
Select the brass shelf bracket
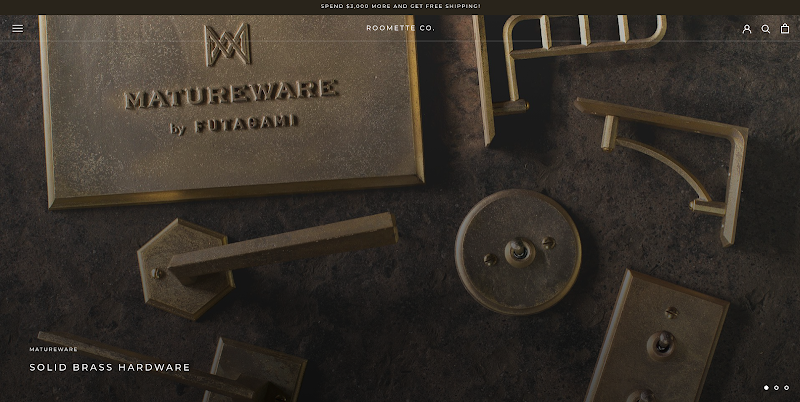[680, 160]
